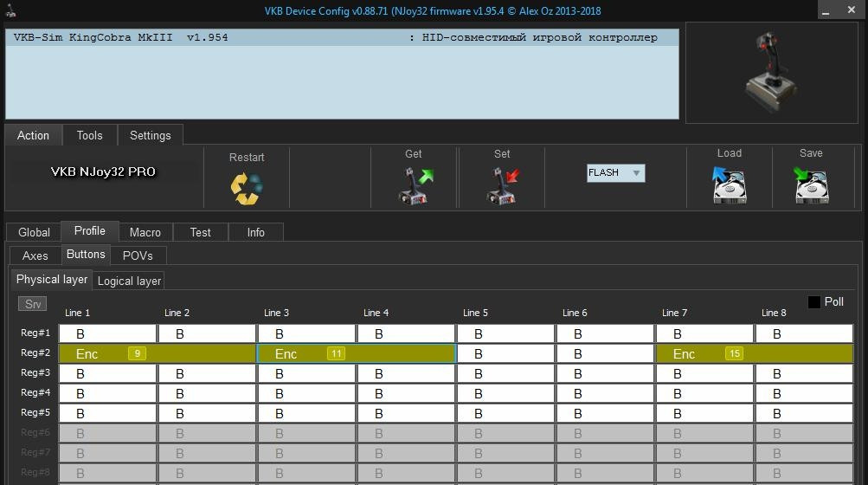
Task: Switch to the Logical layer tab
Action: point(129,281)
